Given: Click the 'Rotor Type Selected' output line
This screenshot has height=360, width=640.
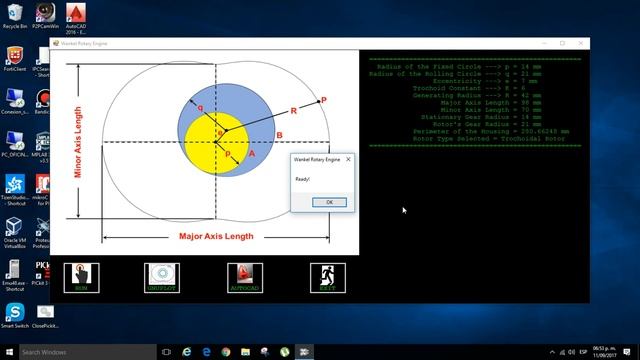Looking at the screenshot, I should 489,139.
